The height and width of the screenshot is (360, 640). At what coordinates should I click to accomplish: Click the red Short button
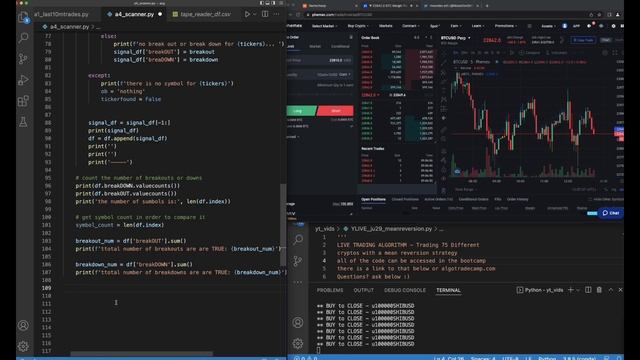(336, 111)
